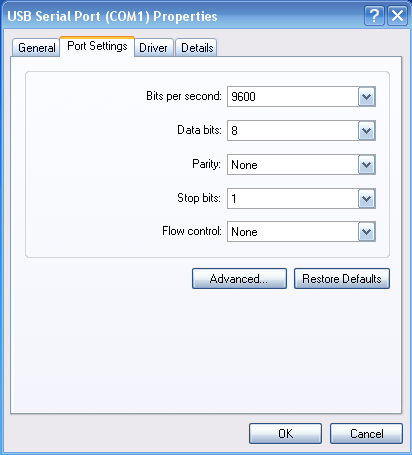This screenshot has width=412, height=455.
Task: Open the Flow control dropdown arrow
Action: pos(367,231)
